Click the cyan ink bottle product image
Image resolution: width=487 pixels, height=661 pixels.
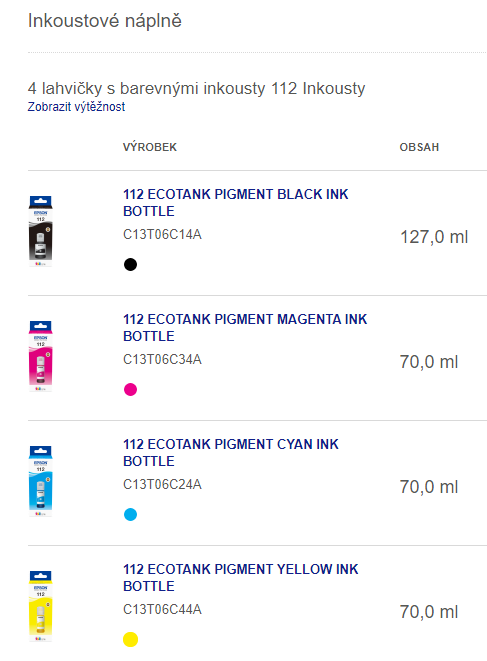[40, 481]
